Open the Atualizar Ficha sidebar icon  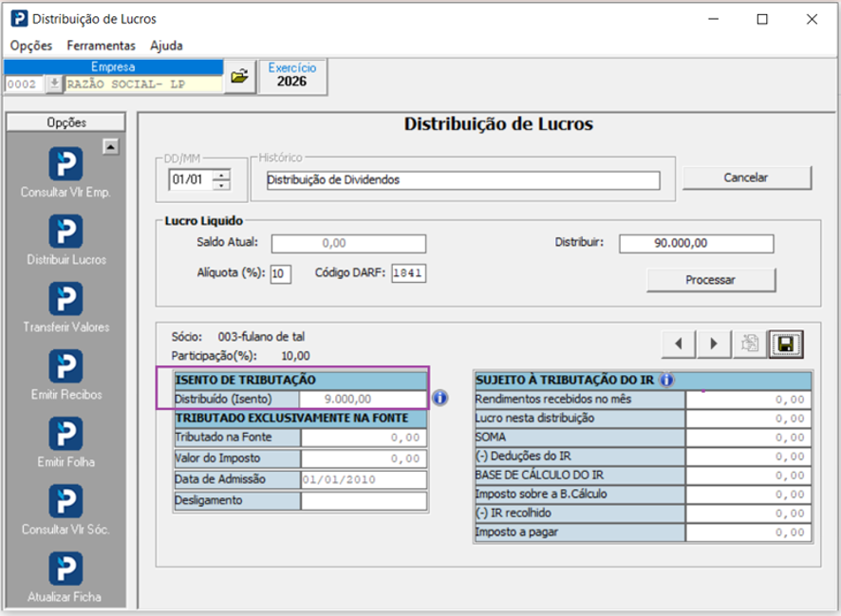click(x=66, y=569)
